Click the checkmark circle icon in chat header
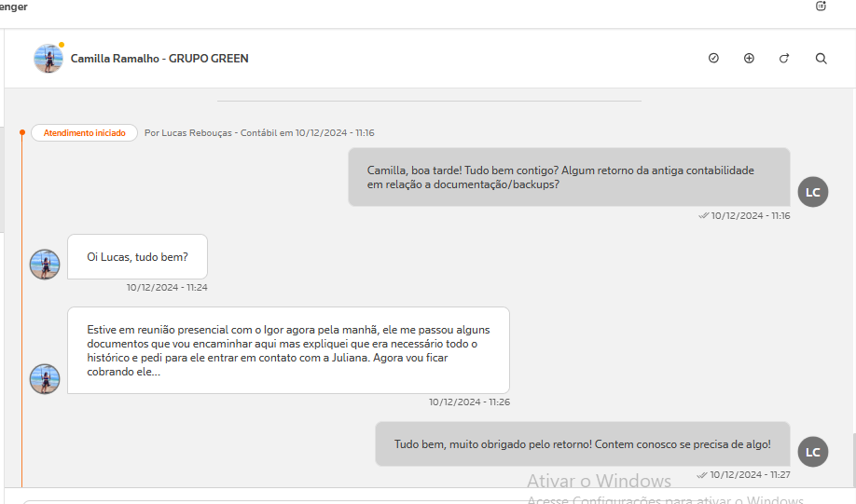Image resolution: width=856 pixels, height=504 pixels. pyautogui.click(x=713, y=59)
